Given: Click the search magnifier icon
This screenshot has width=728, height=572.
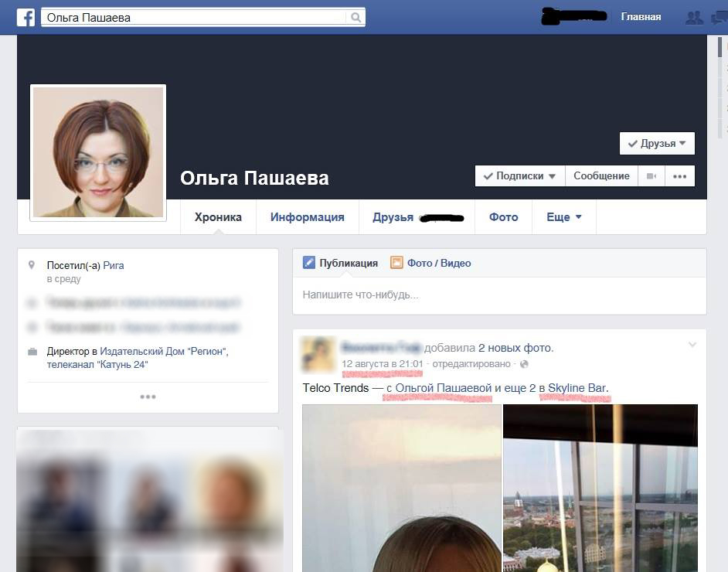Looking at the screenshot, I should tap(355, 17).
